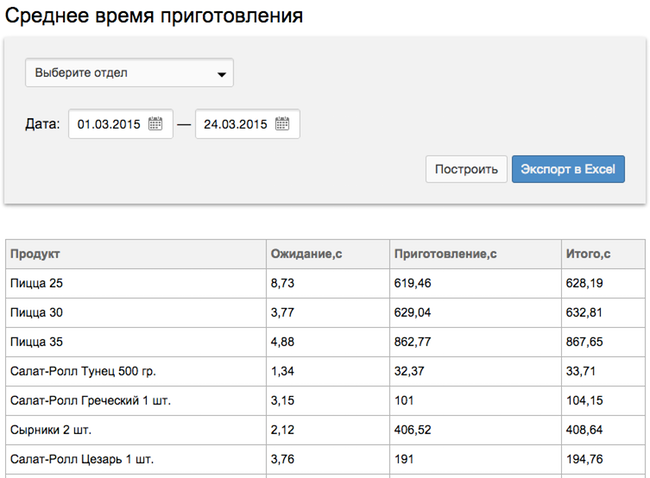The width and height of the screenshot is (650, 478).
Task: Click the end date field 24.03.2015
Action: 247,124
